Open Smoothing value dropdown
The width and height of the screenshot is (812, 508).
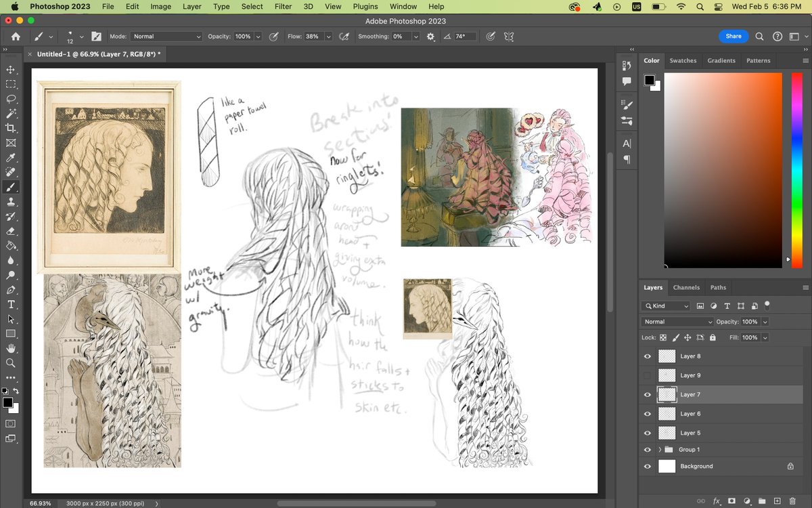(415, 37)
